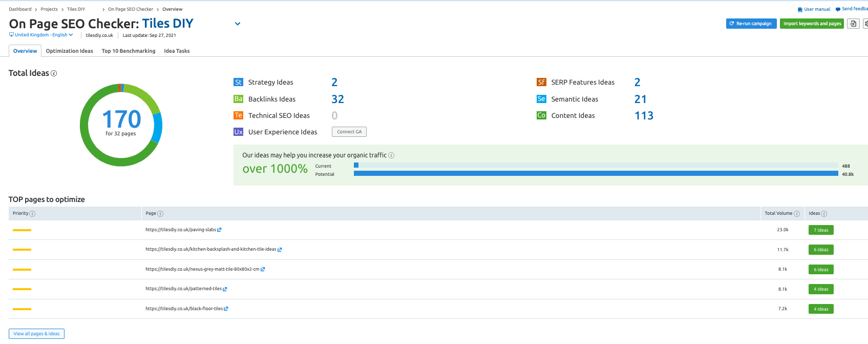
Task: Open On Page SEO Checker breadcrumb link
Action: pyautogui.click(x=131, y=9)
